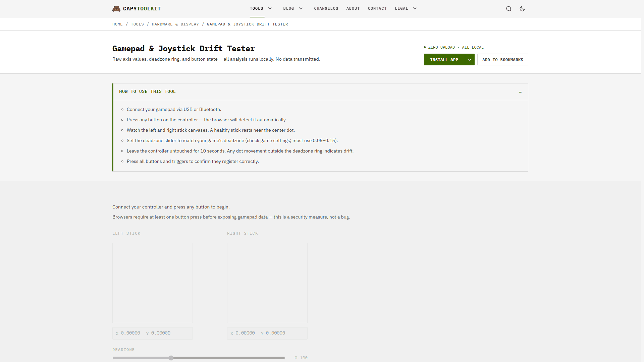The height and width of the screenshot is (362, 644).
Task: Collapse the How To Use This Tool panel
Action: click(x=520, y=92)
